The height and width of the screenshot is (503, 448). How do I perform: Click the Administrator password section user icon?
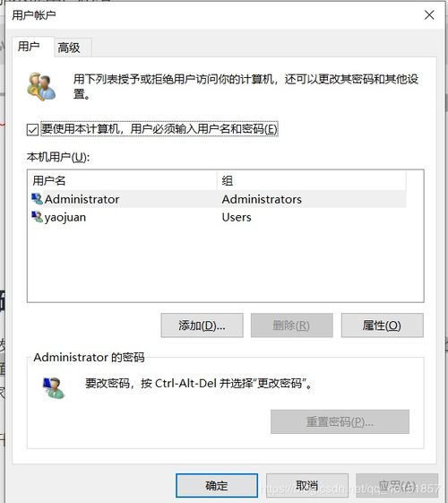(x=54, y=387)
